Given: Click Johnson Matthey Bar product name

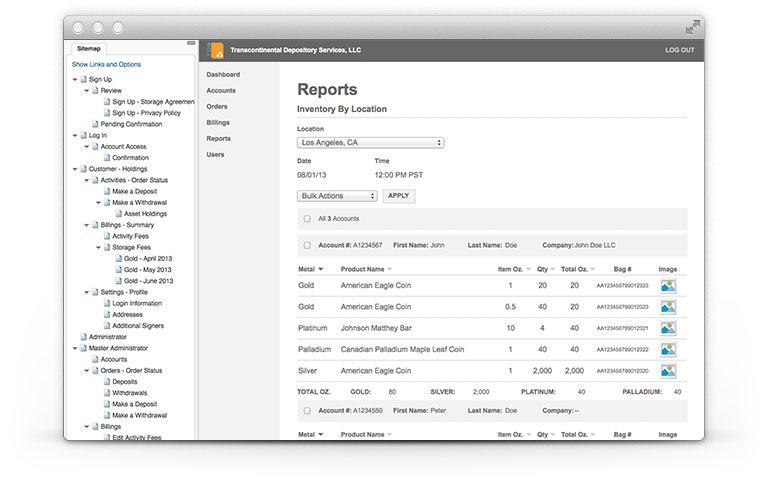Looking at the screenshot, I should coord(376,328).
